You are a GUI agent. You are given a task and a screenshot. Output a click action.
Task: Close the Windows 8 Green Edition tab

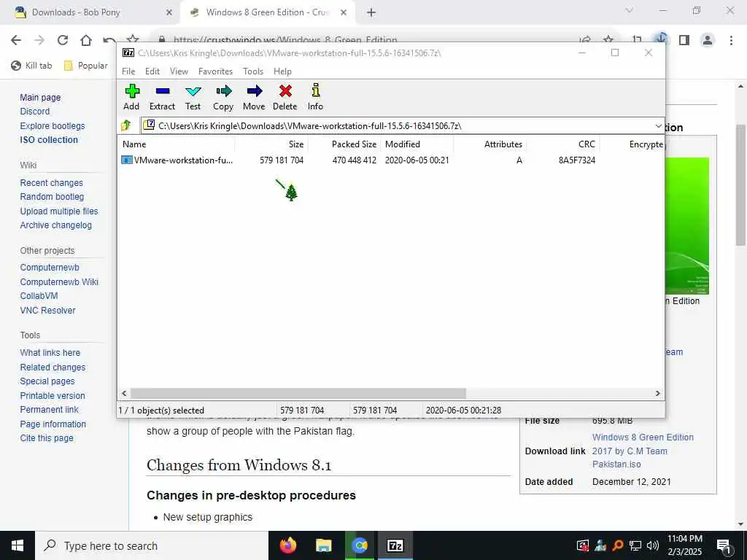(344, 13)
